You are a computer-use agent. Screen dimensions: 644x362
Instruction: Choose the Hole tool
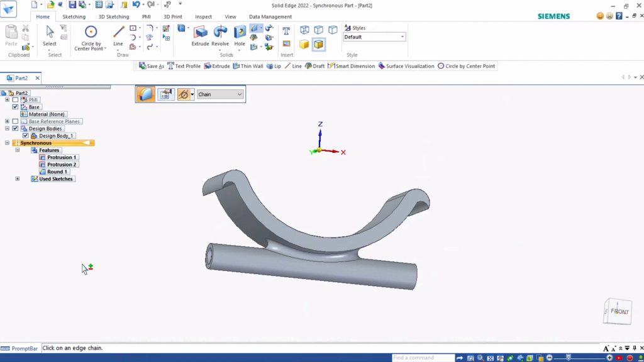pyautogui.click(x=240, y=36)
